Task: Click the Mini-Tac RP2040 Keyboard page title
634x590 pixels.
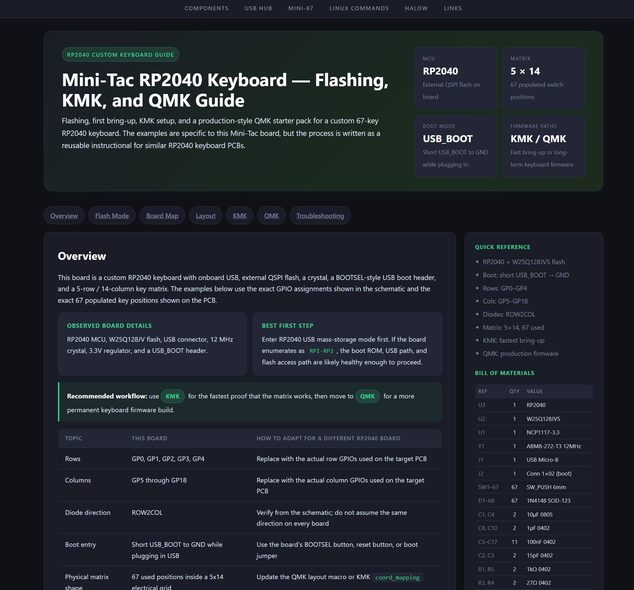Action: tap(225, 90)
